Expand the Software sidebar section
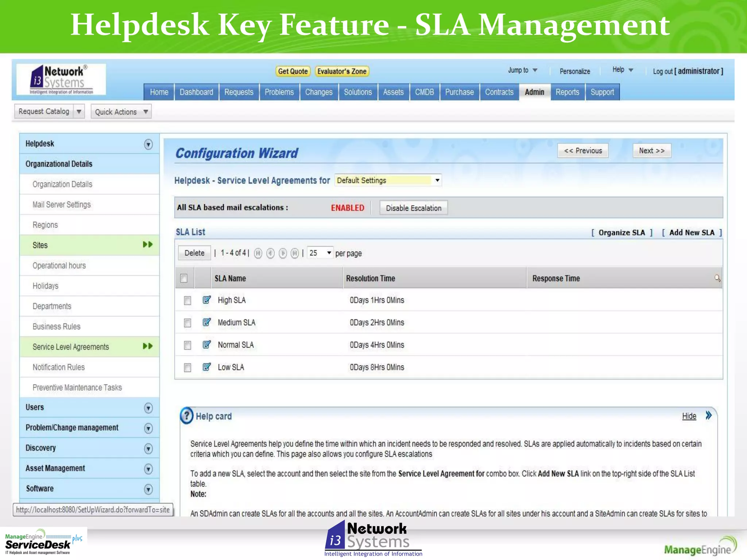 pyautogui.click(x=148, y=489)
